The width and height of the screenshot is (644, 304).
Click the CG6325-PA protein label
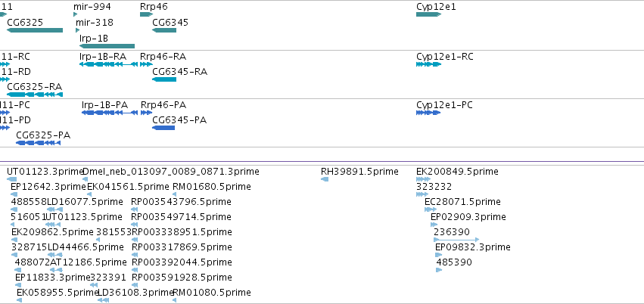coord(43,135)
